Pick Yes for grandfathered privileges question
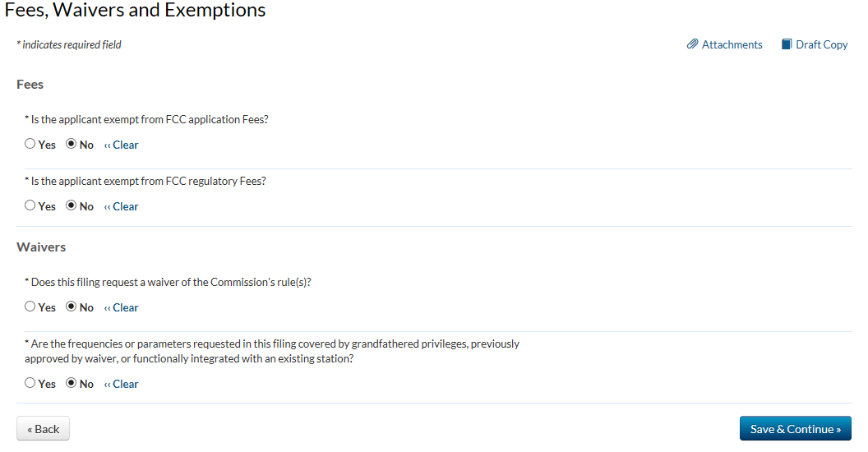Screen dimensions: 868x452 [x=30, y=383]
